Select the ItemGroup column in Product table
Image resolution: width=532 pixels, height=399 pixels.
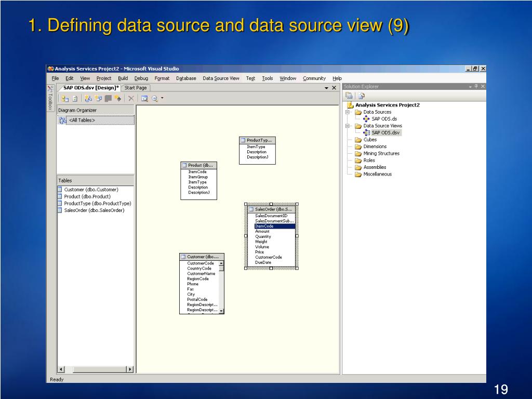(198, 177)
